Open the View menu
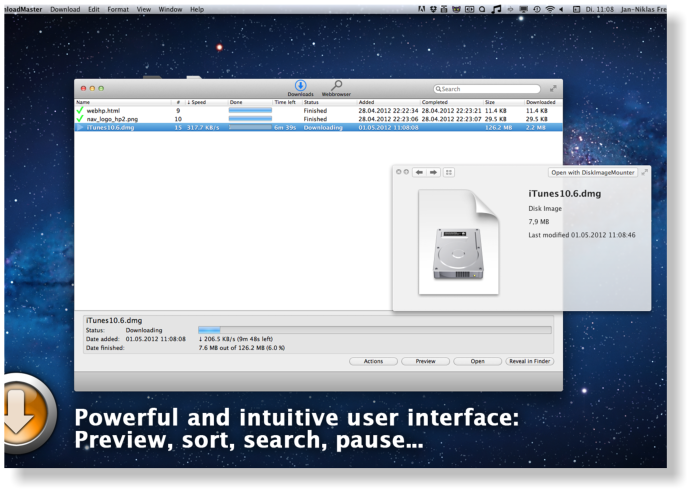698x499 pixels. click(143, 9)
